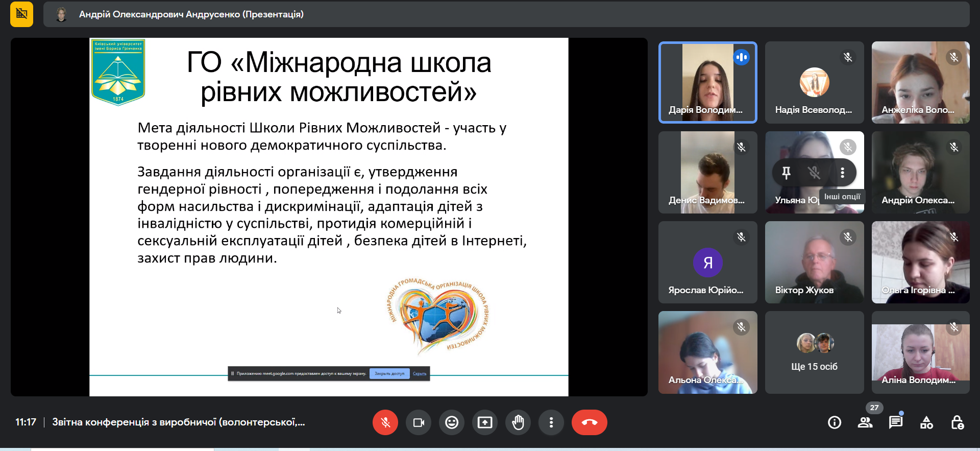
Task: Select Денис Вадимов... video tile
Action: [708, 172]
